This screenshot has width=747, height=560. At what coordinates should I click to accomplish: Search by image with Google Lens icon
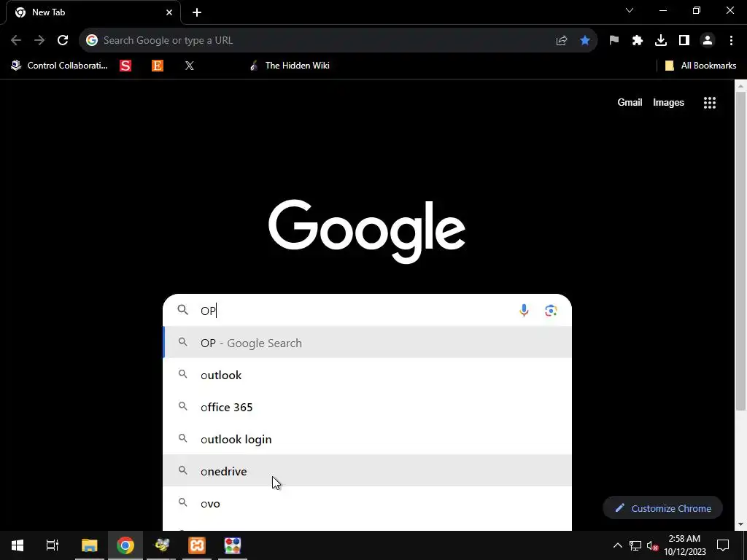click(551, 311)
